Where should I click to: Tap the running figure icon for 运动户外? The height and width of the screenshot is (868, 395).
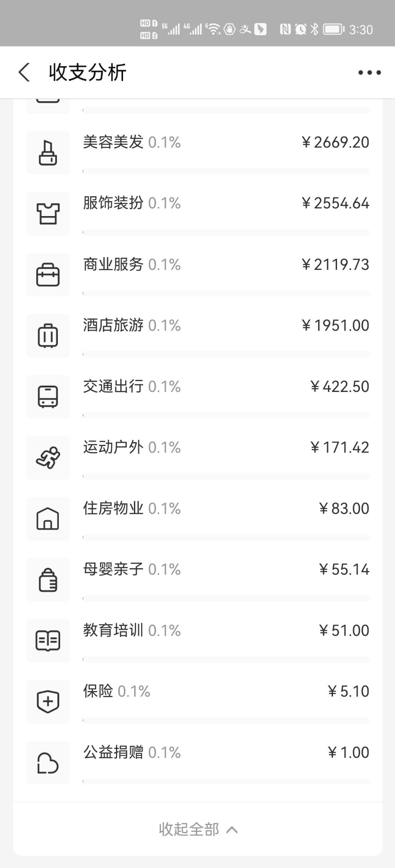pos(48,458)
